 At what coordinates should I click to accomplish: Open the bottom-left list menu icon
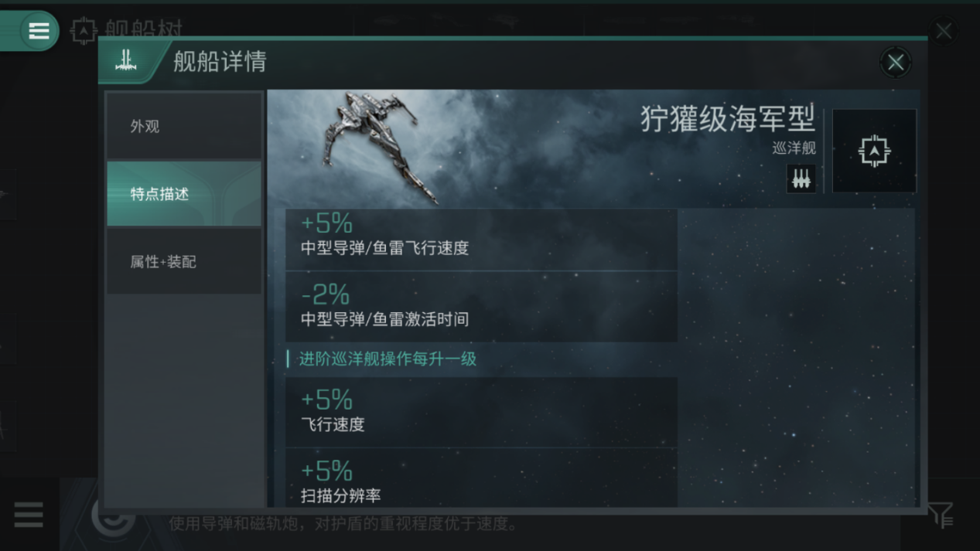click(29, 515)
